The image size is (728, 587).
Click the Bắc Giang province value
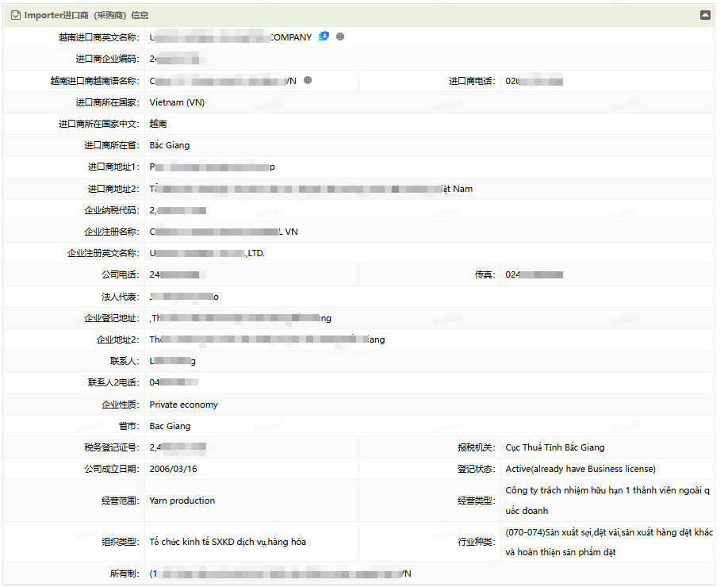tap(170, 145)
